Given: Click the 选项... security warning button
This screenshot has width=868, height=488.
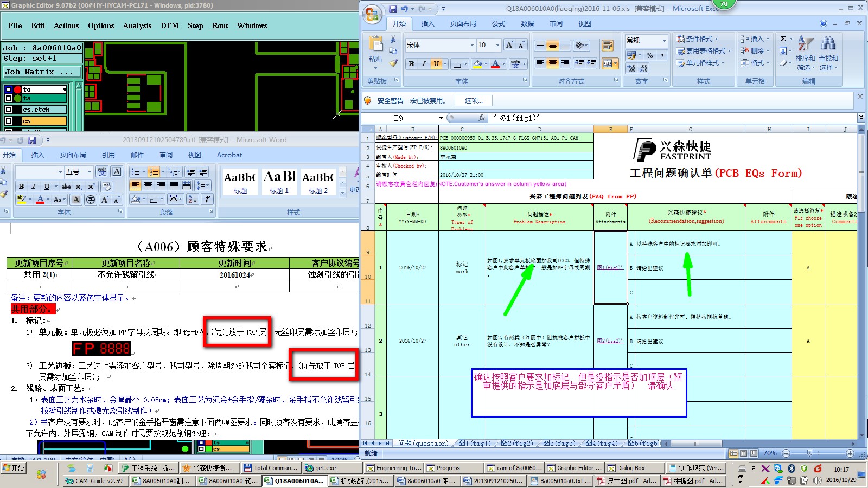Looking at the screenshot, I should [474, 101].
